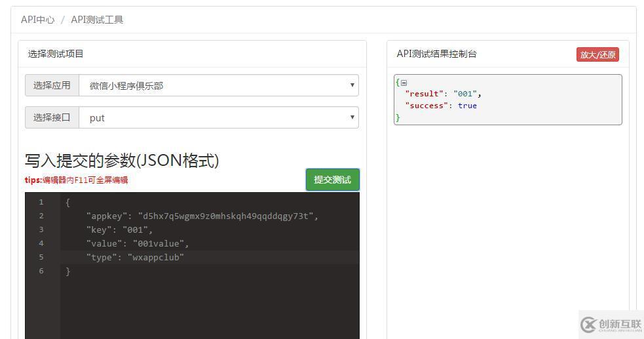Click the 提交测试 green button
644x339 pixels.
pos(333,180)
